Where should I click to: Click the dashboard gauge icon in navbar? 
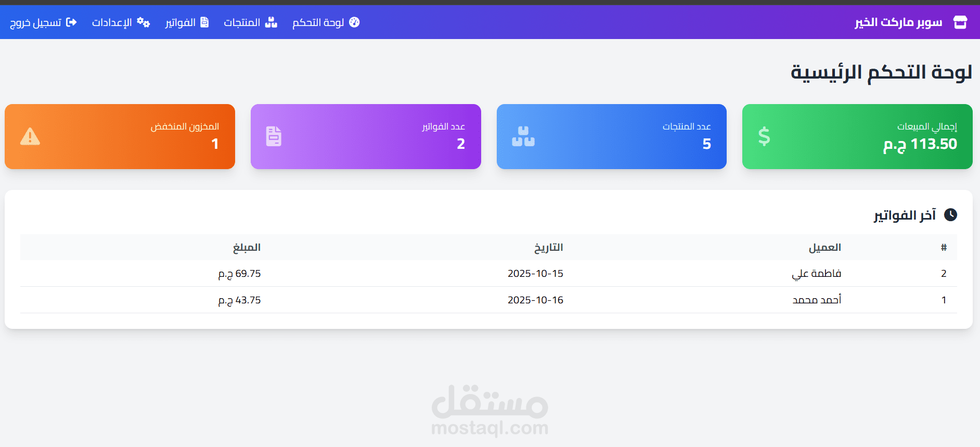[x=354, y=22]
